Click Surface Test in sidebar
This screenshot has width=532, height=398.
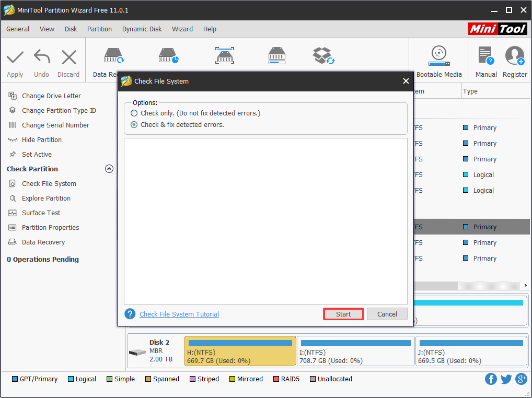click(x=41, y=213)
